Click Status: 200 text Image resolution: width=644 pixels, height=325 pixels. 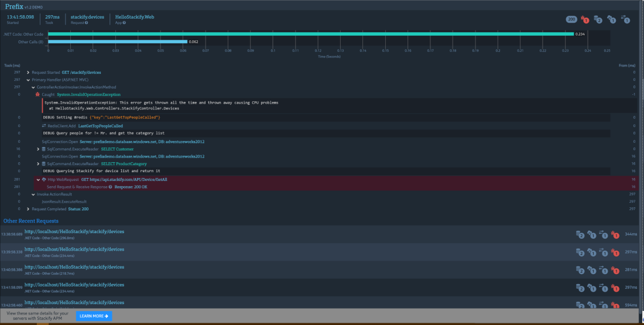coord(78,209)
